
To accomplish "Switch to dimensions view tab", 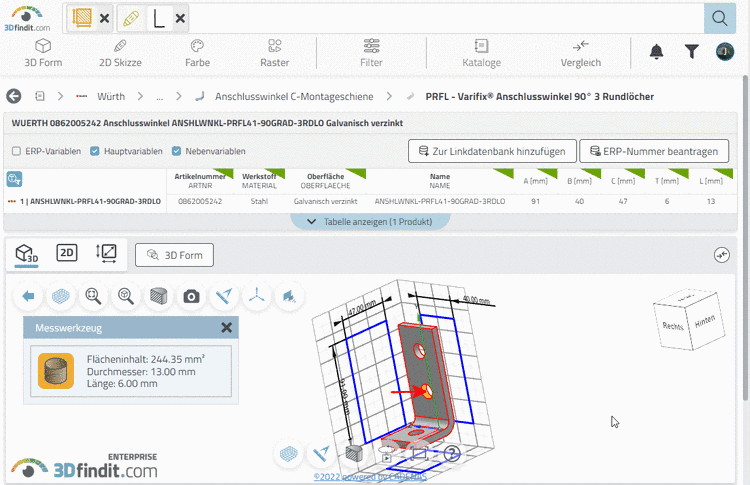I will pos(106,253).
